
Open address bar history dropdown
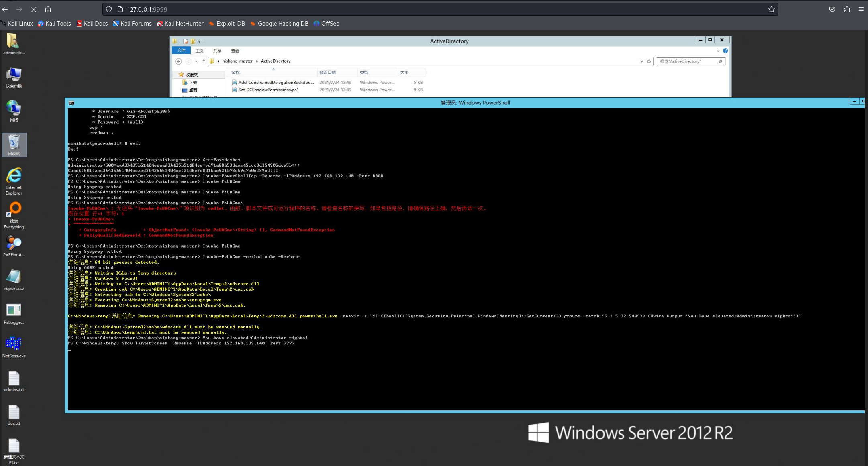coord(641,61)
